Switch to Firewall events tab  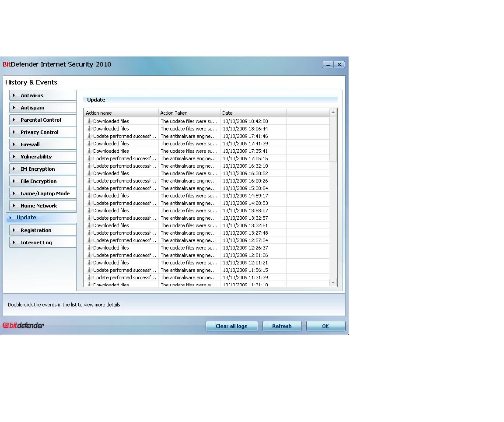(43, 144)
